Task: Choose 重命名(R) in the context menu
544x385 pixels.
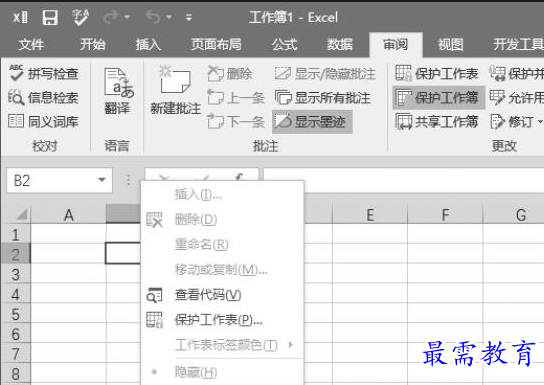Action: click(x=222, y=245)
